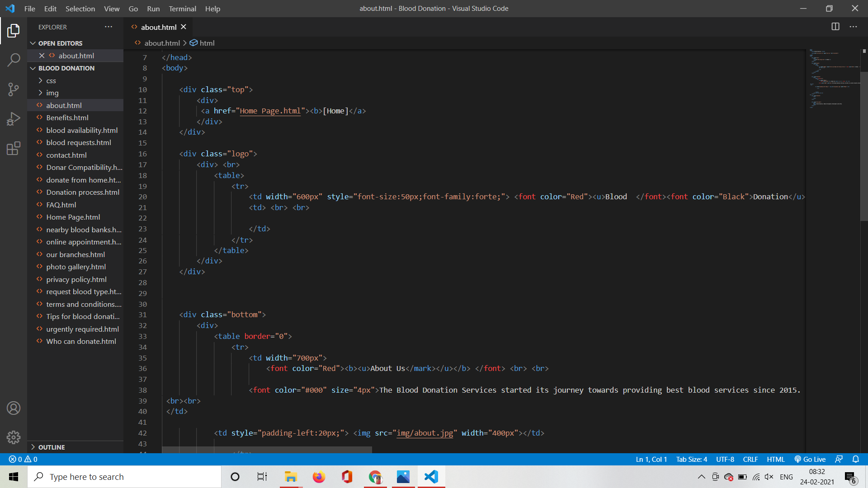Expand the css folder
Screen dimensions: 868x488
coord(51,80)
